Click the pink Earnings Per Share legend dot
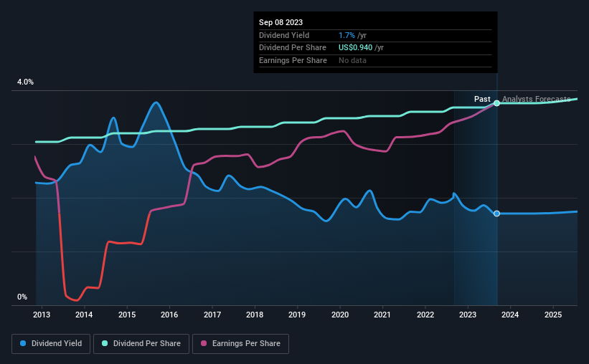Screen dimensions: 589x364 pyautogui.click(x=204, y=343)
